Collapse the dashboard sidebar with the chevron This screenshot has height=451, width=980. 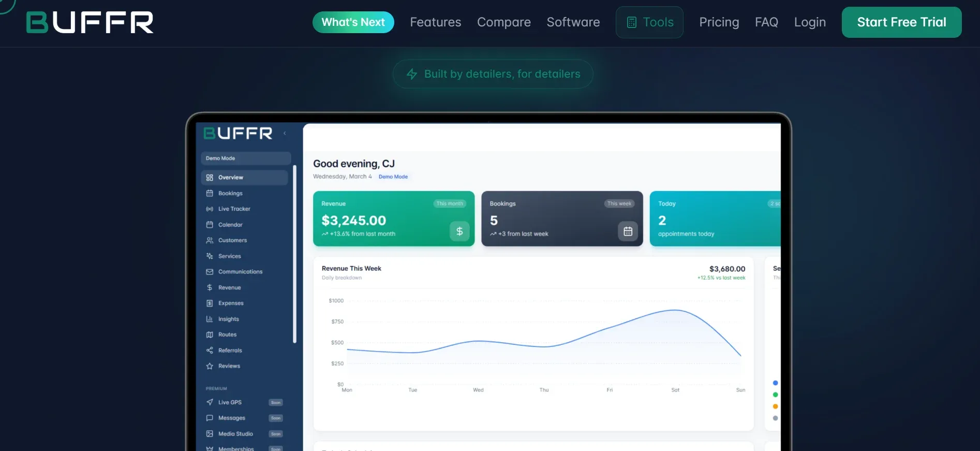(285, 134)
